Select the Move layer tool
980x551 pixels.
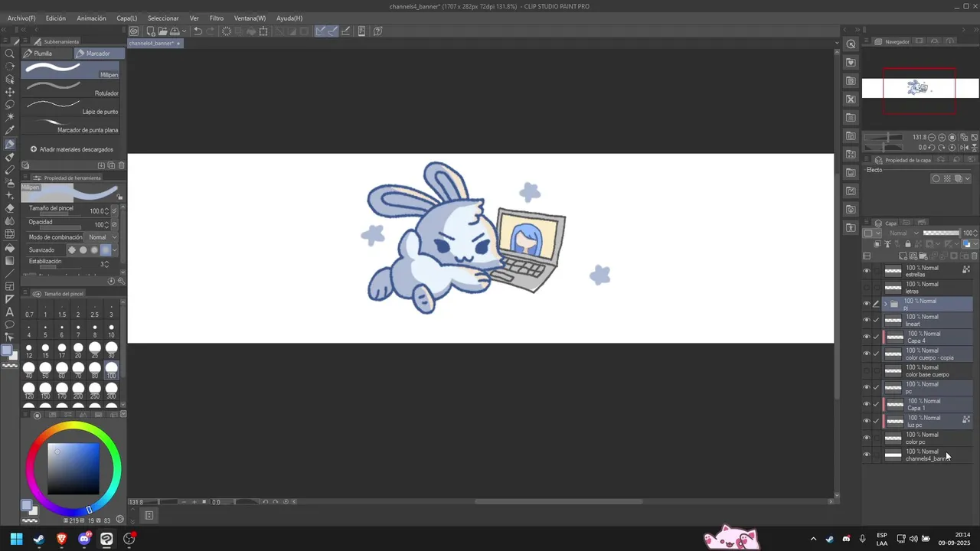(x=10, y=92)
